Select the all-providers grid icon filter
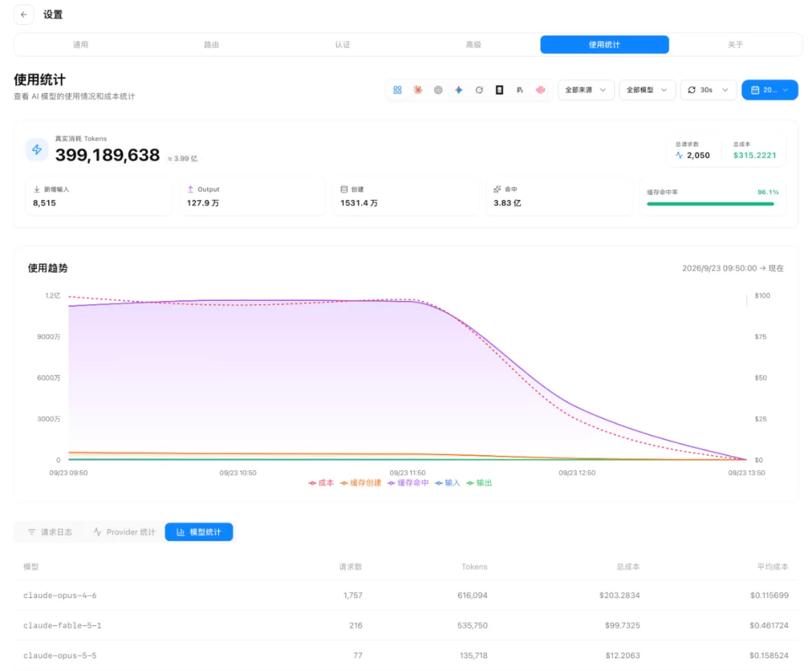Screen dimensions: 812x671 [397, 90]
